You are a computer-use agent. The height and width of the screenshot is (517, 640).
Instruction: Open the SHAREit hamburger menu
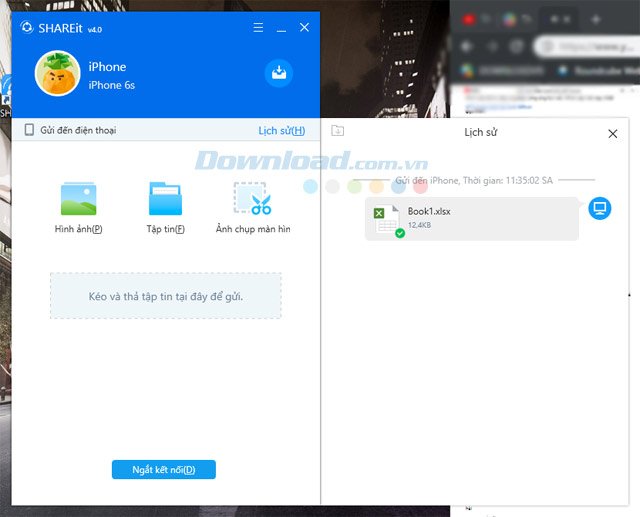point(258,27)
